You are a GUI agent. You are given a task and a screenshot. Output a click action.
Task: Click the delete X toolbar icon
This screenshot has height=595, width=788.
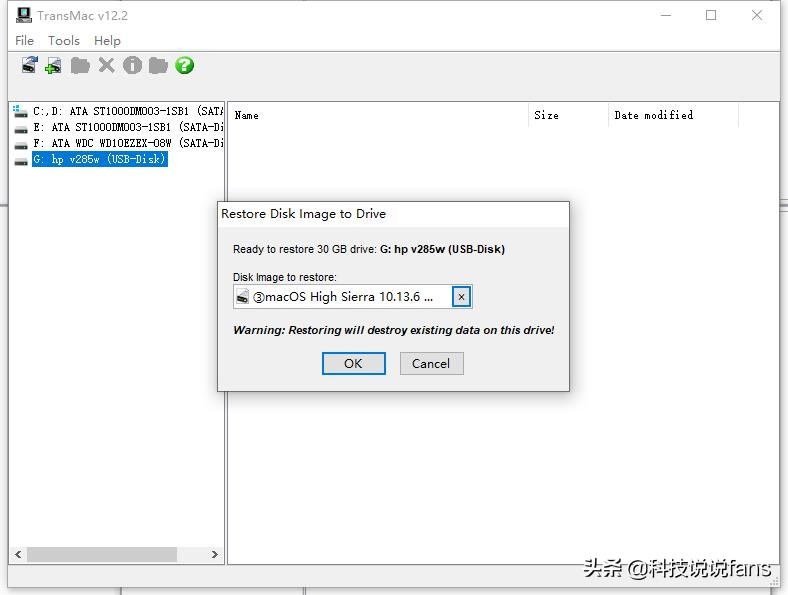click(x=106, y=65)
